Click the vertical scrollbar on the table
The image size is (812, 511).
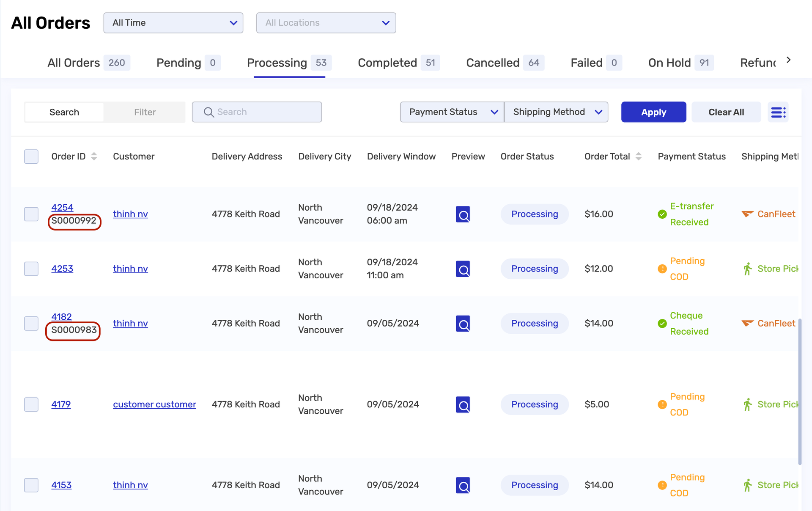tap(800, 391)
